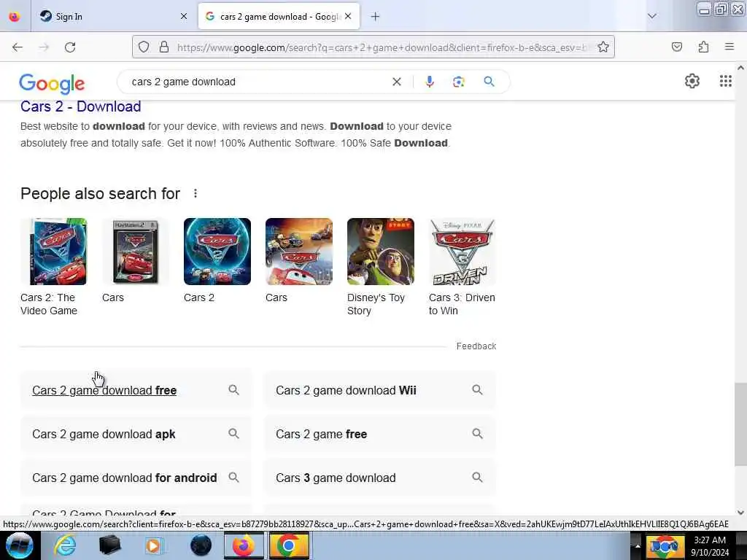Screen dimensions: 747x560
Task: Open the Windows Start orb
Action: 19,545
